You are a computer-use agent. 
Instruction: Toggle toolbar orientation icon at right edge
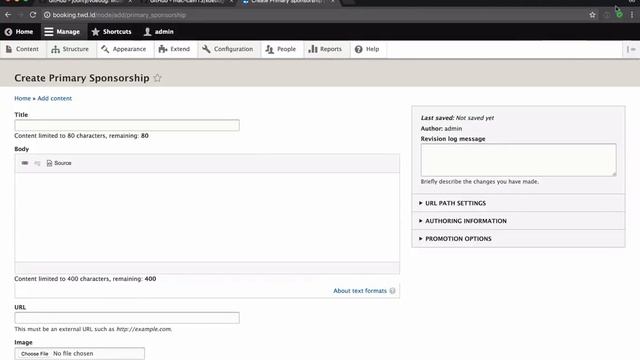point(631,49)
